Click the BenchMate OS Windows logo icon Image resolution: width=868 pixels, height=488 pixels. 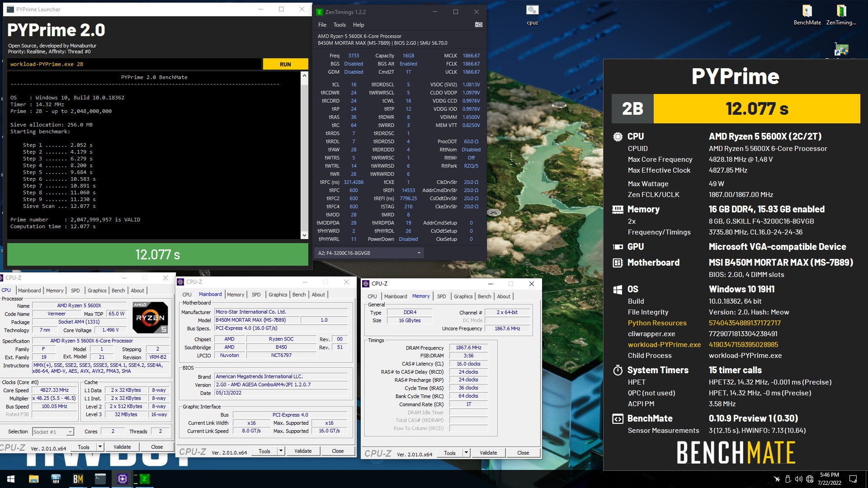618,289
